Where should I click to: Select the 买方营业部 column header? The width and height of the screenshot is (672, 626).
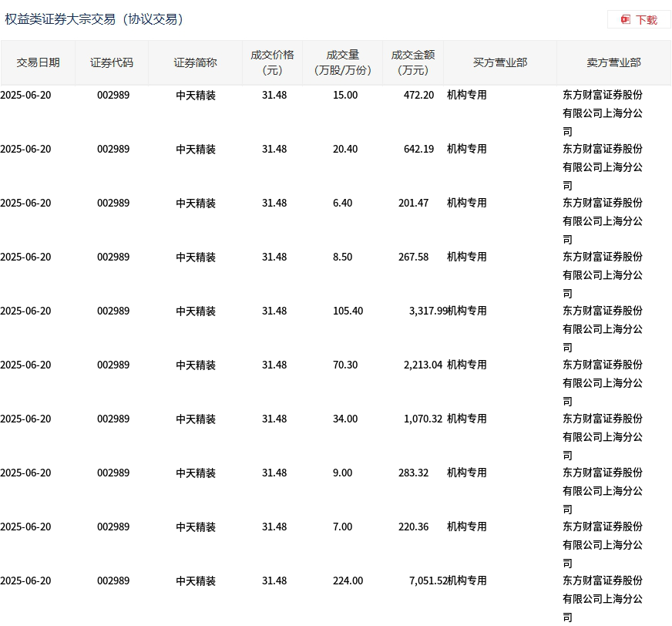click(x=500, y=62)
